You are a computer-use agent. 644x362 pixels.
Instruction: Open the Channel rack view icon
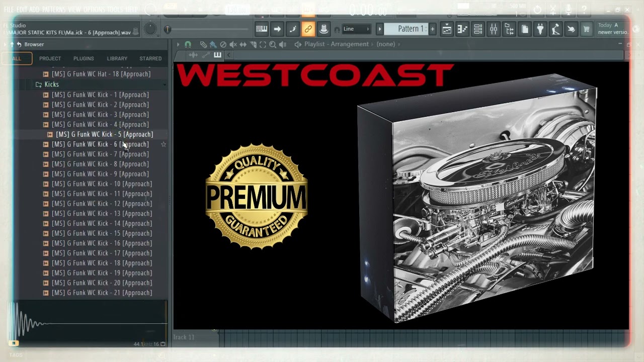(x=478, y=29)
